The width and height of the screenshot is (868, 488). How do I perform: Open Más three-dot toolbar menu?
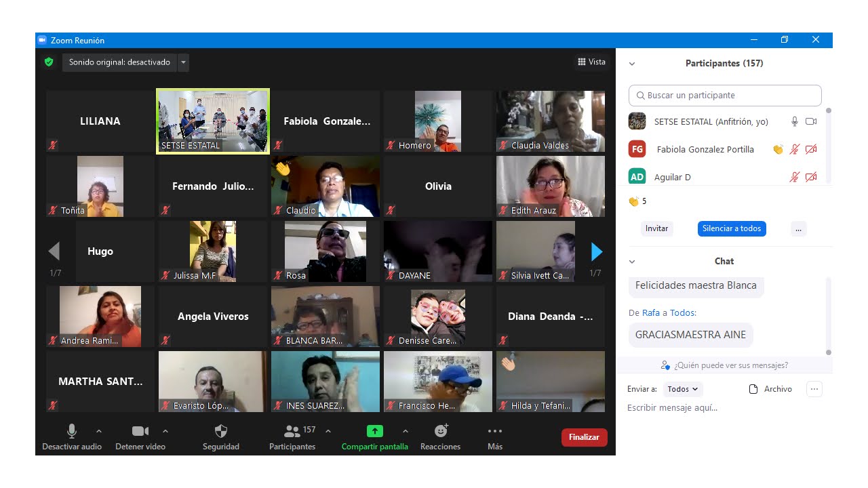[495, 436]
